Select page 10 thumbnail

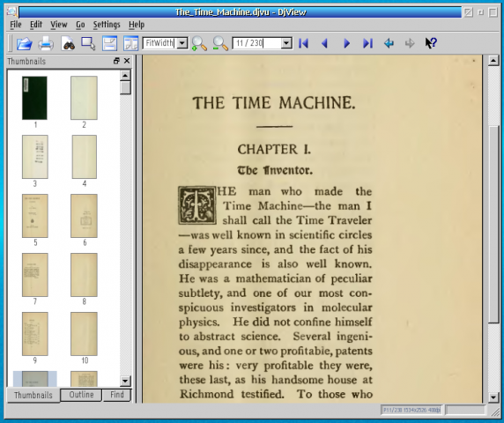pos(84,334)
